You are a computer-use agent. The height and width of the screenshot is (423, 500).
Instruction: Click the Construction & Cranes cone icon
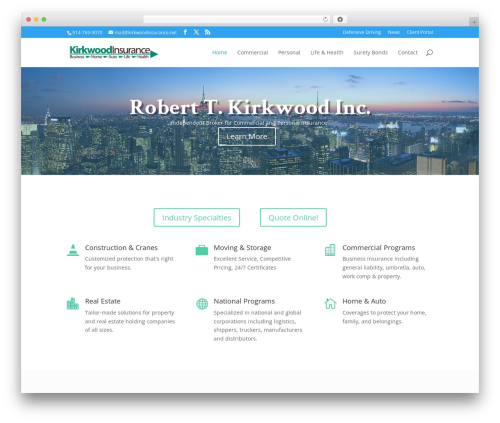pyautogui.click(x=73, y=250)
